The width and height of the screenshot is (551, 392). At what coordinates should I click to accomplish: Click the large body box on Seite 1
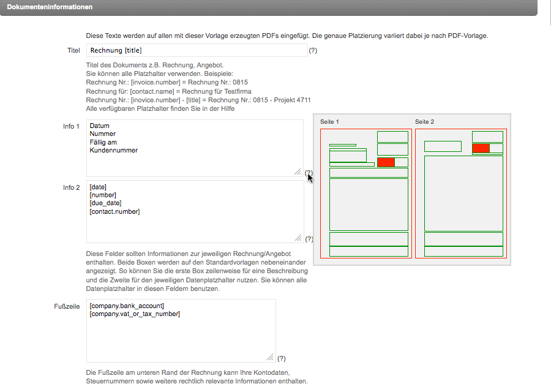tap(369, 205)
